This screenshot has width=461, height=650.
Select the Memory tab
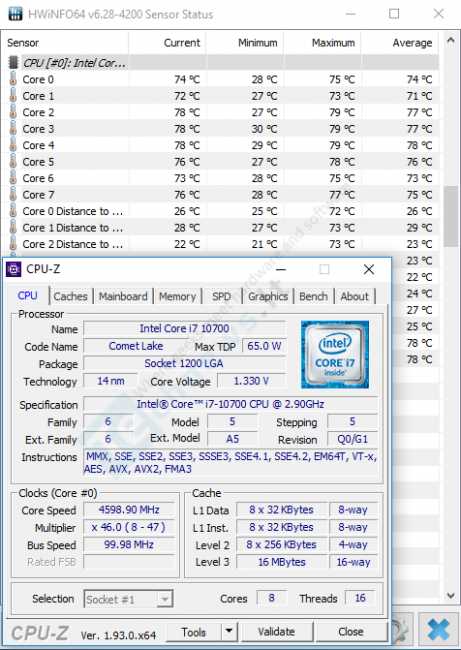coord(177,296)
